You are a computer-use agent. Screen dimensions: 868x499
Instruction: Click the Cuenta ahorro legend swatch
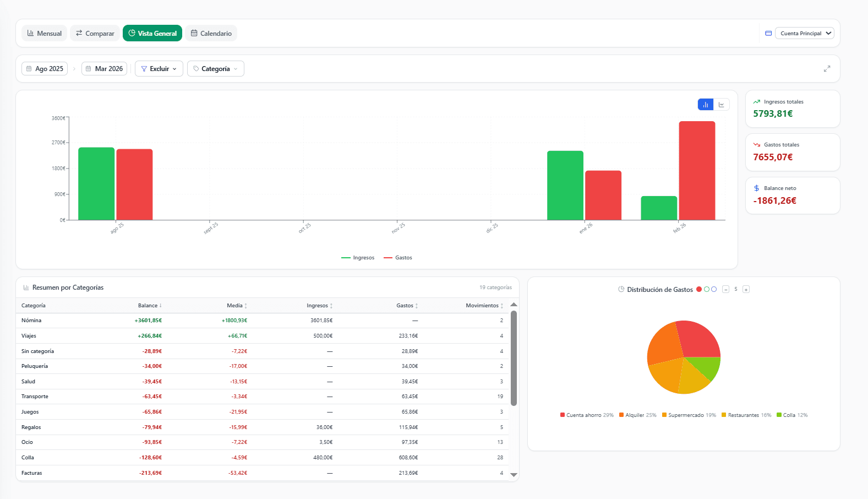563,415
